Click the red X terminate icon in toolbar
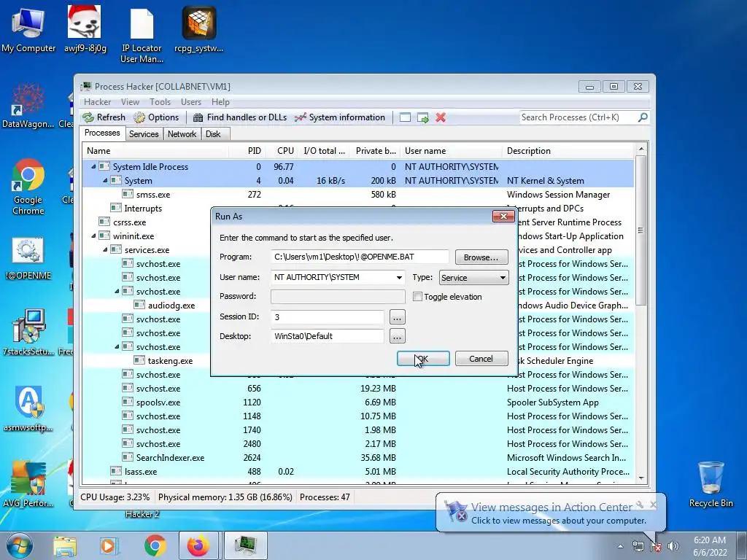This screenshot has width=747, height=560. (x=441, y=117)
